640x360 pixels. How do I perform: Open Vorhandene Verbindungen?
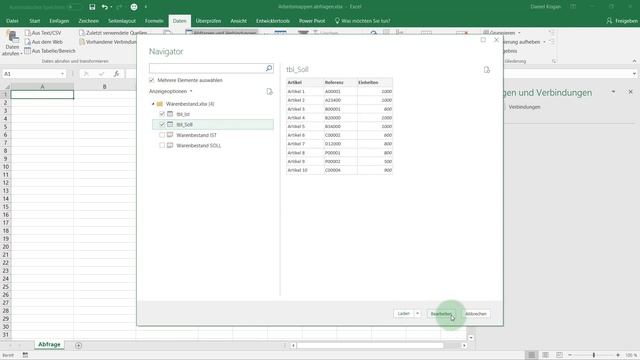click(108, 42)
